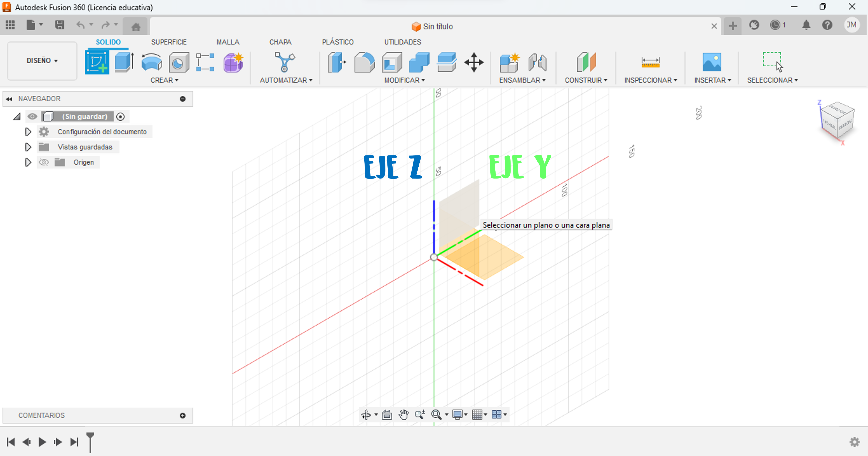Click the Create Sketch tool icon

(x=97, y=62)
